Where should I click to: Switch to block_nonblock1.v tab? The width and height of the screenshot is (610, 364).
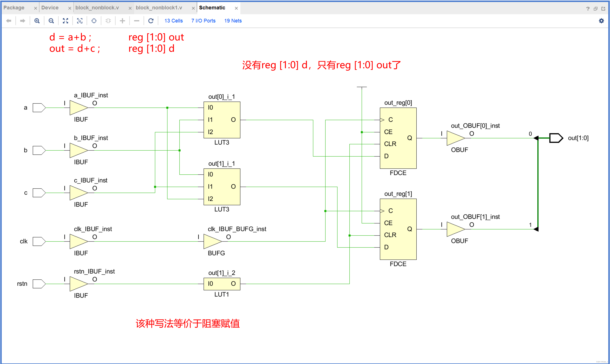[x=159, y=8]
